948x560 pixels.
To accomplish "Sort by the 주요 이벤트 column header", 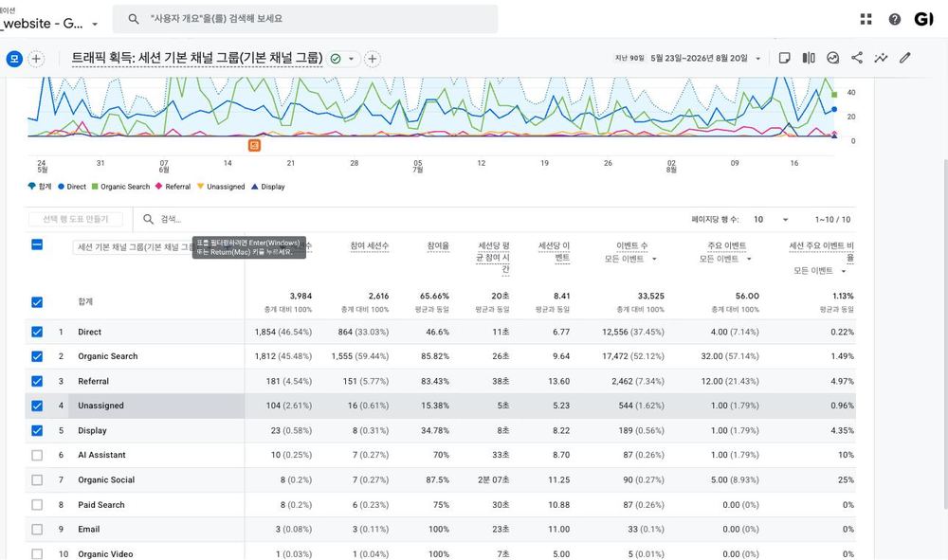I will (726, 245).
